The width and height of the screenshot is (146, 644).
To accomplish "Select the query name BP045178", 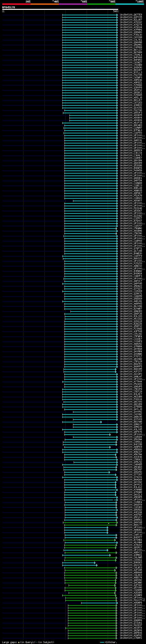I will tap(8, 7).
